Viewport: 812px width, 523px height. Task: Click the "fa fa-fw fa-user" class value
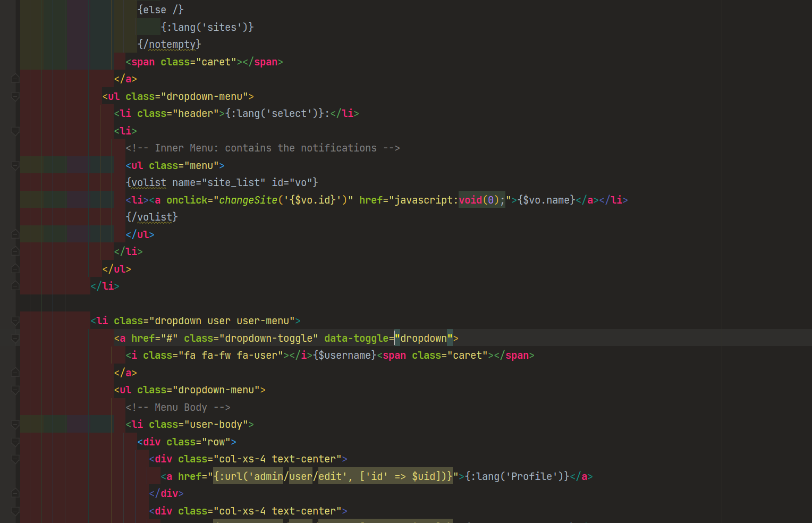click(x=234, y=355)
